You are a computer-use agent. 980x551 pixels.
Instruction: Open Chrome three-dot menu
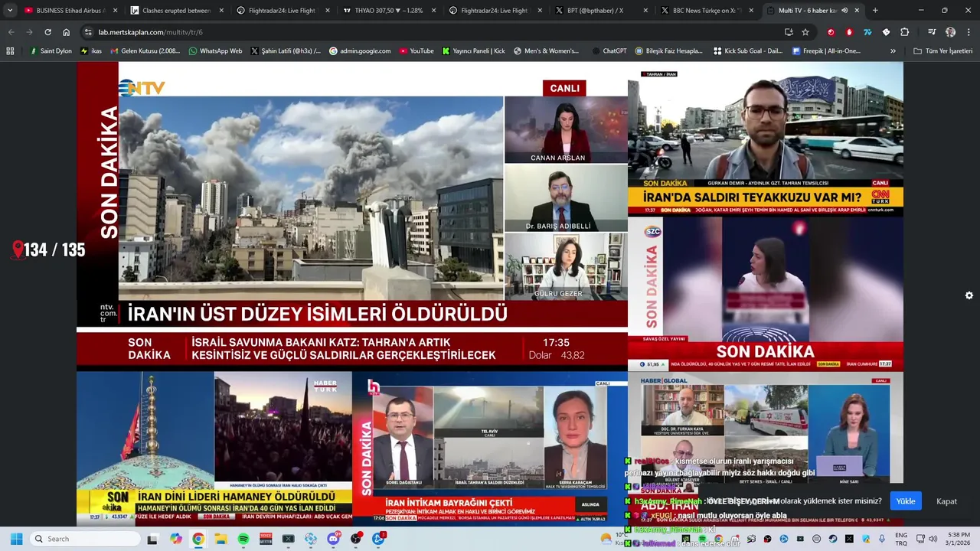pos(968,32)
